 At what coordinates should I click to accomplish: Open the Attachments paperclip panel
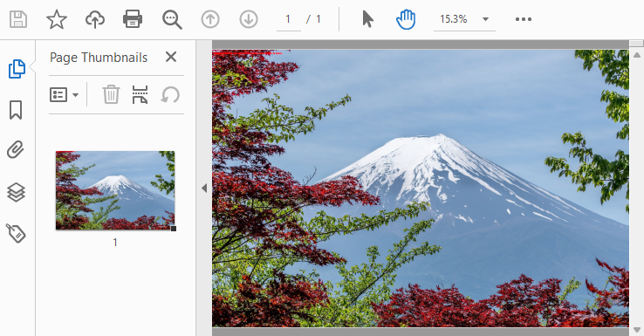[16, 150]
